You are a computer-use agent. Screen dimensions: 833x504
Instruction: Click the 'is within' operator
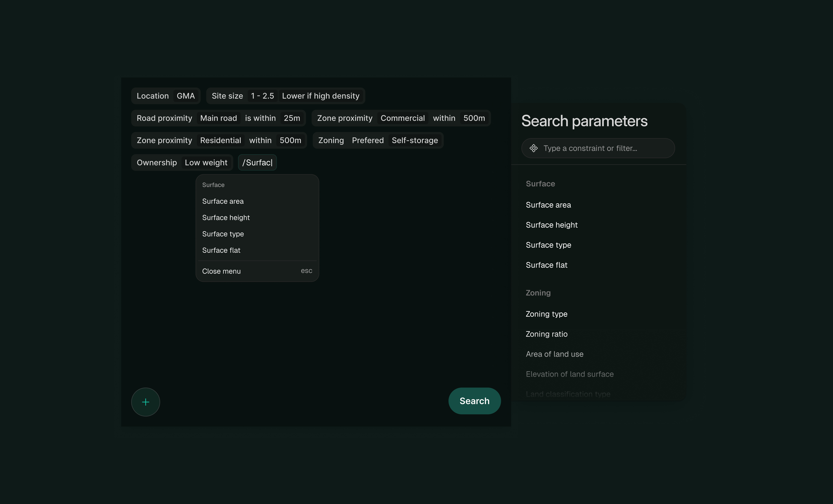point(260,118)
